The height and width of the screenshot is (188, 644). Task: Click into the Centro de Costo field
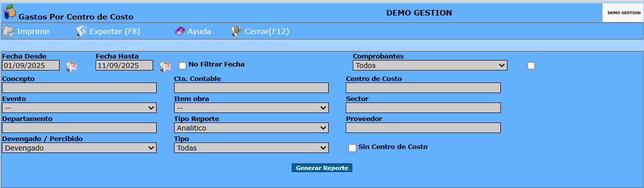tap(423, 88)
